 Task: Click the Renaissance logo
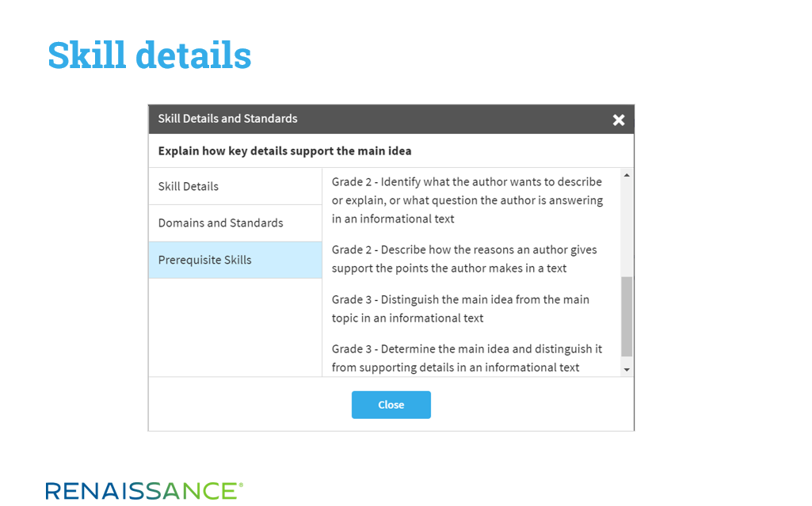click(144, 490)
